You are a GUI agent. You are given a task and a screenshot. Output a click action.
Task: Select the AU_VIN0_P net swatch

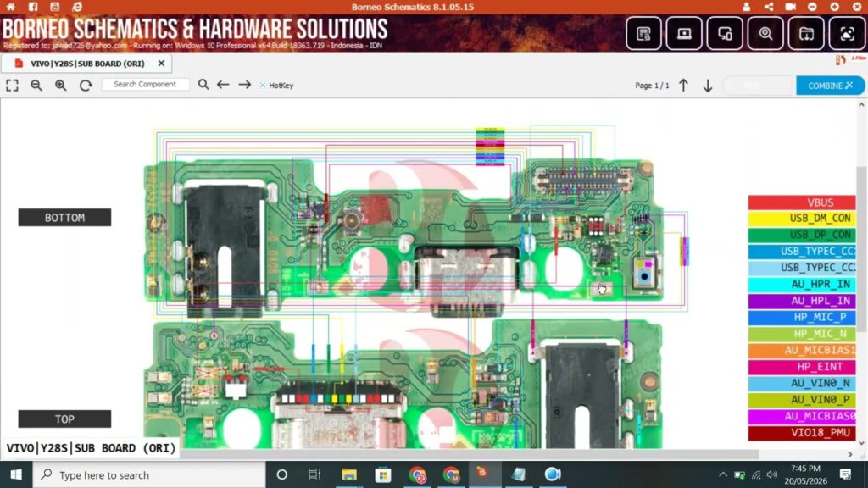[x=802, y=400]
